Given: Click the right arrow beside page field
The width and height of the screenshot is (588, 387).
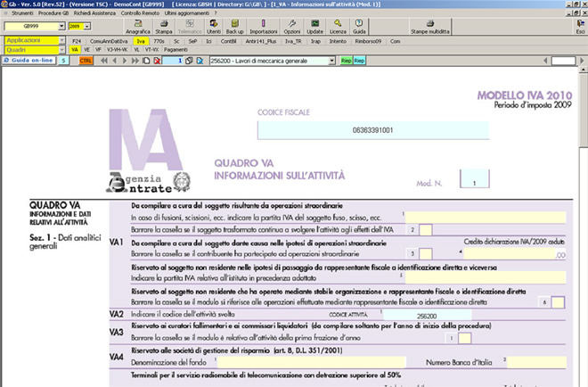Looking at the screenshot, I should click(x=582, y=61).
